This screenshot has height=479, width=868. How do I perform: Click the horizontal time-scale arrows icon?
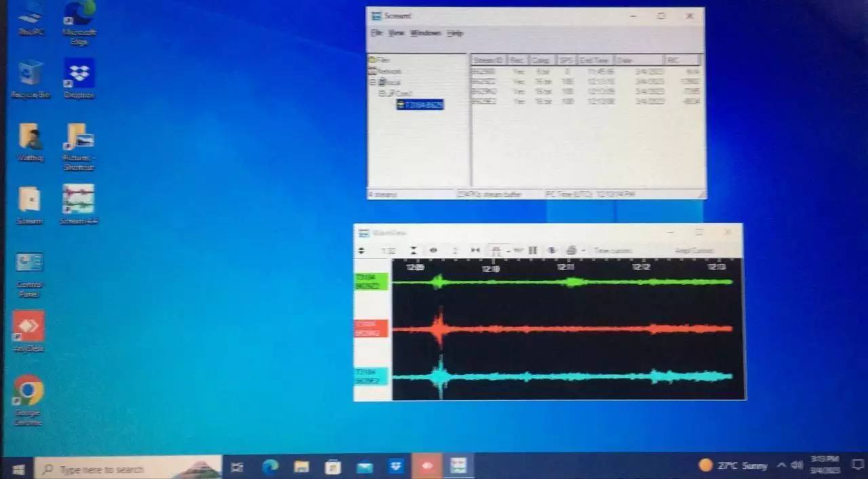pyautogui.click(x=475, y=250)
